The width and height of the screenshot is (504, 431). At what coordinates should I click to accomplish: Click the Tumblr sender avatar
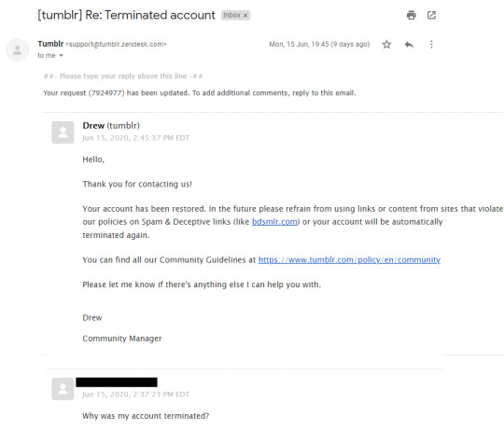tap(18, 49)
